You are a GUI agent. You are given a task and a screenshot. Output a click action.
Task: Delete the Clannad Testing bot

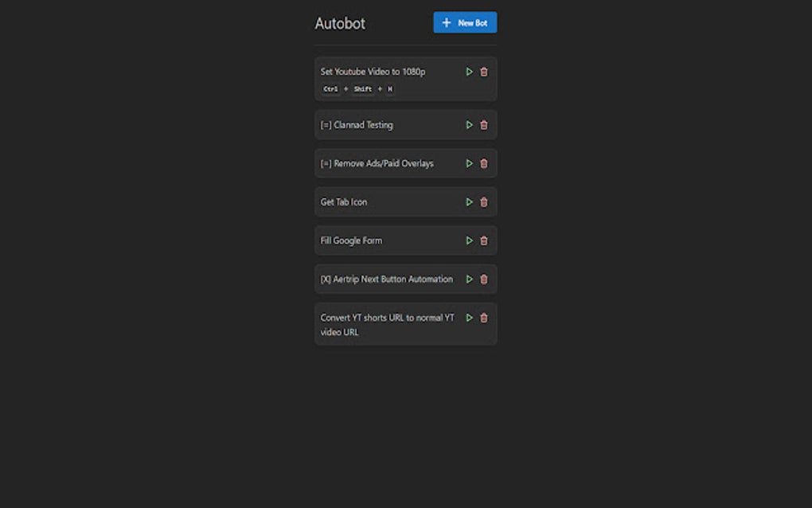(x=483, y=124)
